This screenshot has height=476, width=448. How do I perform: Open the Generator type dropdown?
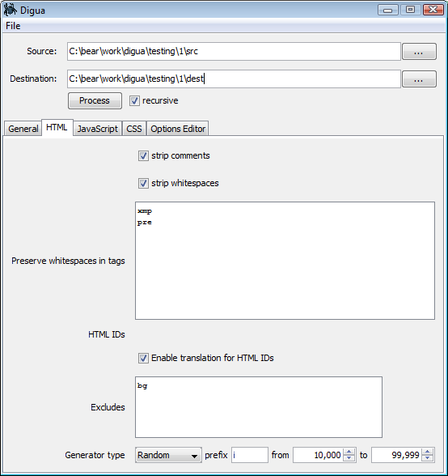168,455
